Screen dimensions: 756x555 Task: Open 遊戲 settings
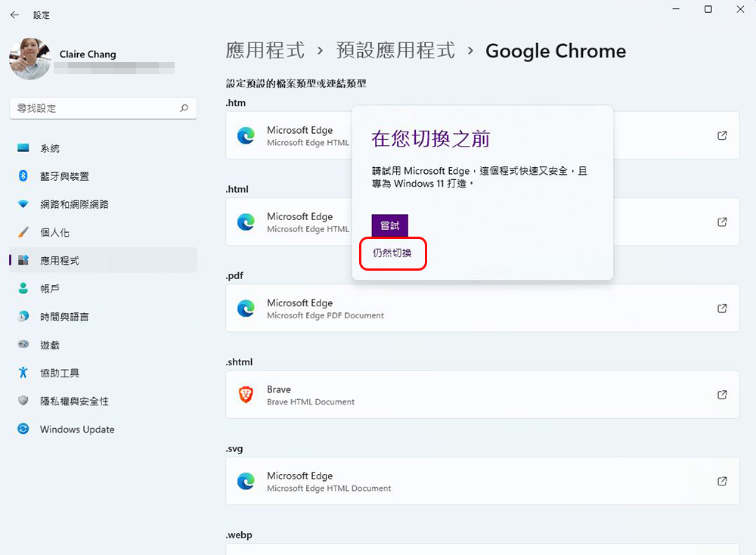[x=103, y=345]
